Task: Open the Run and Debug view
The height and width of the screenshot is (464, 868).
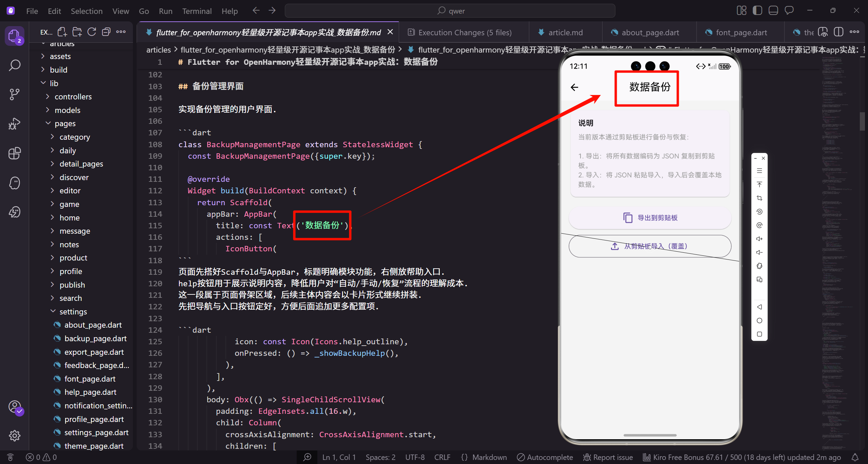Action: coord(15,124)
